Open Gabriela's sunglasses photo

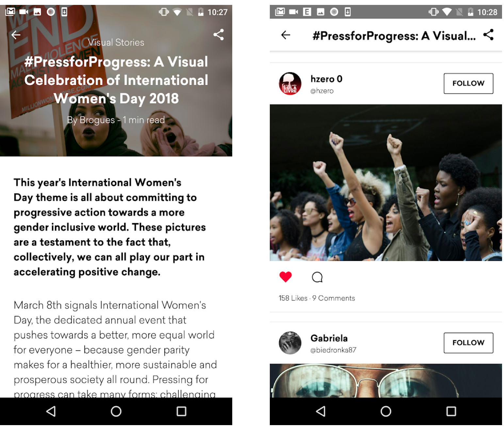(386, 381)
